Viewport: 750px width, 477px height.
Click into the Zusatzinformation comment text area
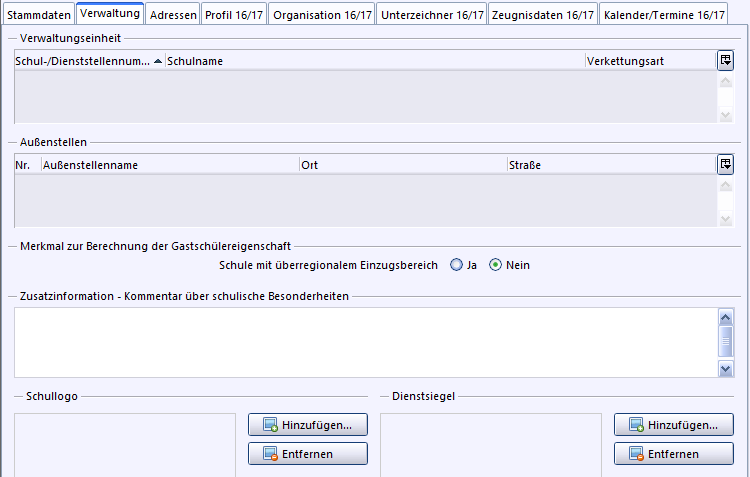[x=366, y=343]
